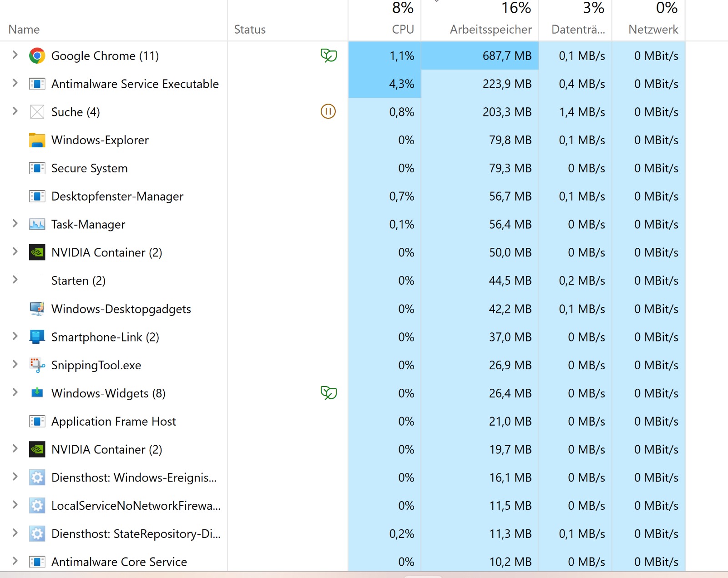Click the Google Chrome icon
The height and width of the screenshot is (578, 728).
(37, 56)
